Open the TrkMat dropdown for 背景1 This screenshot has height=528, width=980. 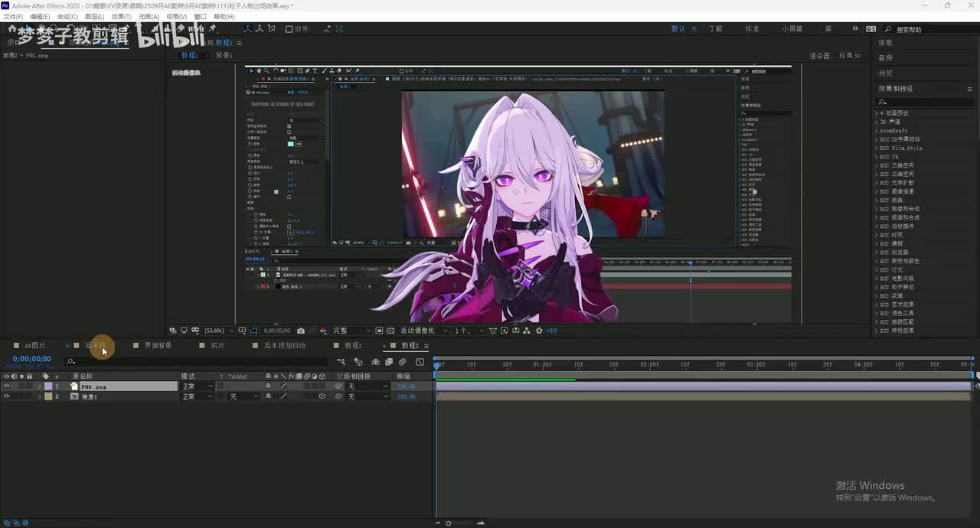(244, 396)
